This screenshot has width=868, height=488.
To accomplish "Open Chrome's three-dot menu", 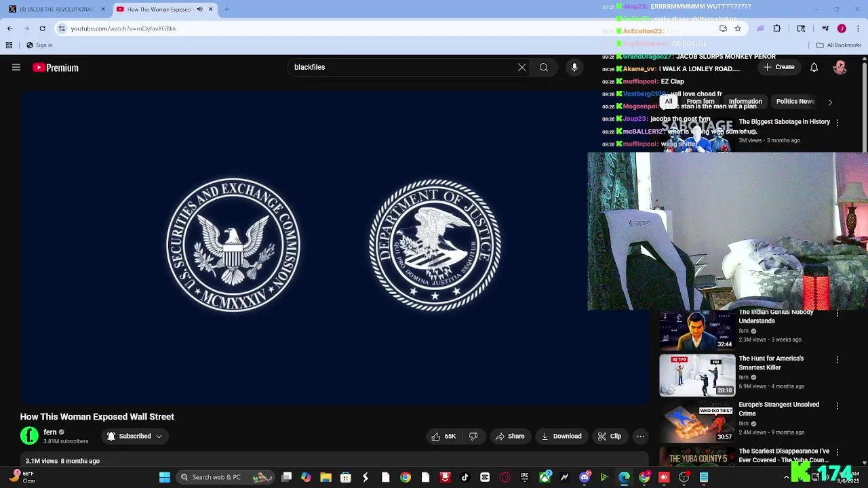I will pyautogui.click(x=857, y=28).
